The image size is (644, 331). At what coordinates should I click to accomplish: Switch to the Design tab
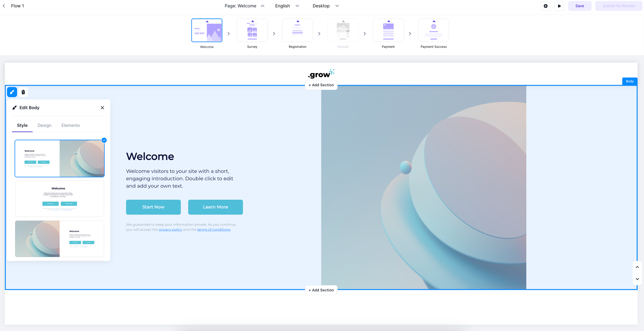pyautogui.click(x=44, y=125)
